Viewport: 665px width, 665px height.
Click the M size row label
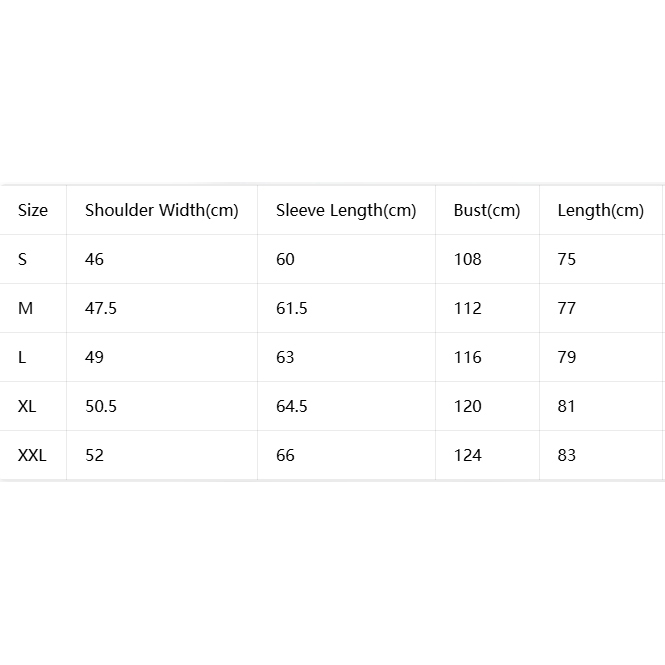tap(25, 308)
